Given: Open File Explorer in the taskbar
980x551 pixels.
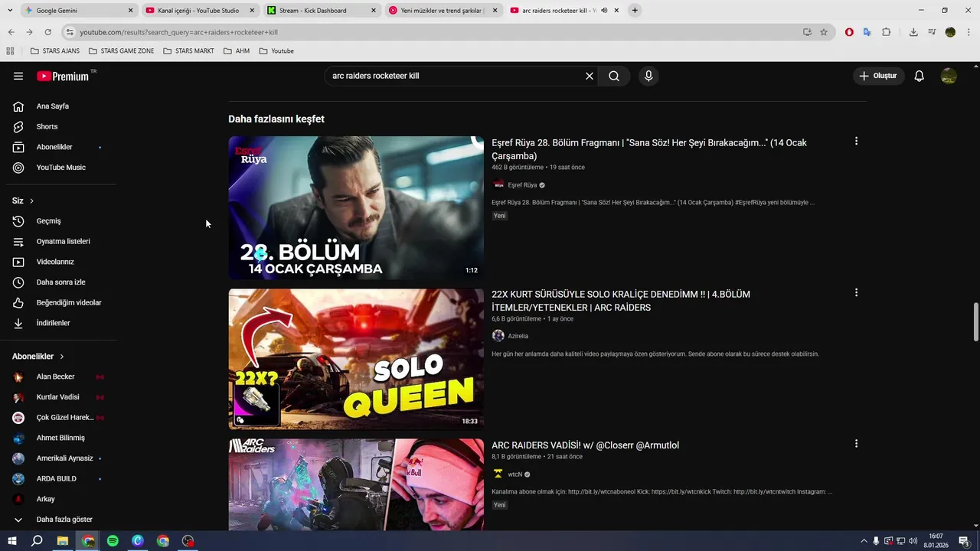Looking at the screenshot, I should click(x=63, y=541).
